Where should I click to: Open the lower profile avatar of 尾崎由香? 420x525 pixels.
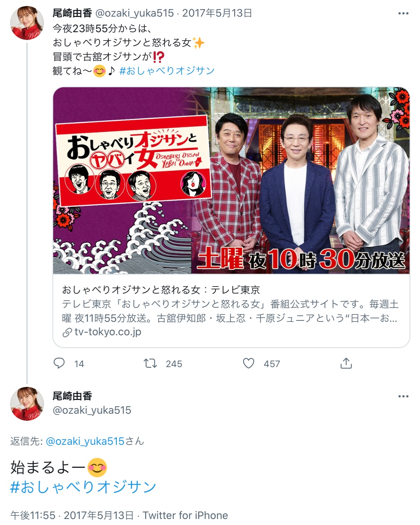point(27,404)
